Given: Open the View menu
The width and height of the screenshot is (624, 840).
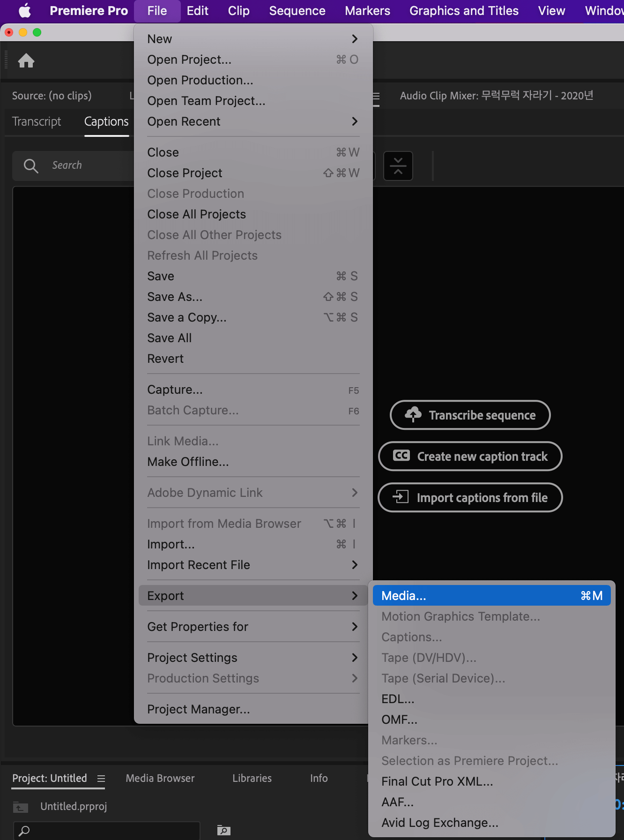Looking at the screenshot, I should (551, 11).
